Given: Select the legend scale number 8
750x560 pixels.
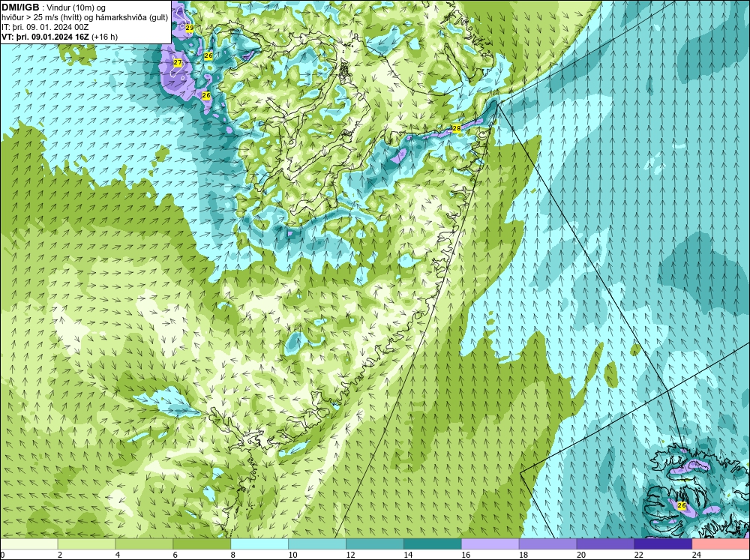Looking at the screenshot, I should click(233, 555).
